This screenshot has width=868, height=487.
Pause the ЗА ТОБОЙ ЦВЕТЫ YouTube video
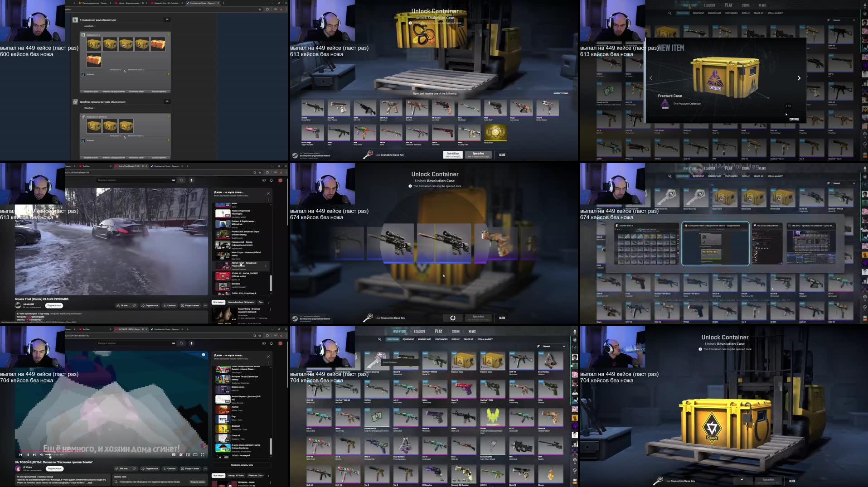coord(27,454)
